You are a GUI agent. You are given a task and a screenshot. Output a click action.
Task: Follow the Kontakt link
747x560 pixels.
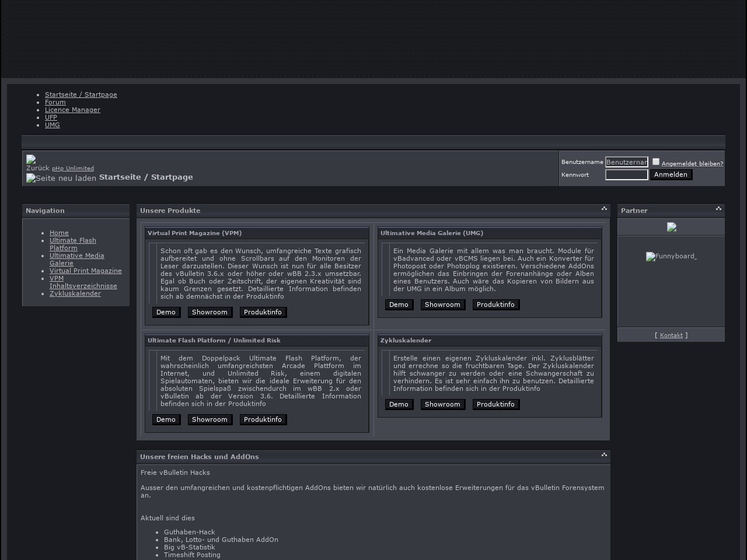[671, 335]
